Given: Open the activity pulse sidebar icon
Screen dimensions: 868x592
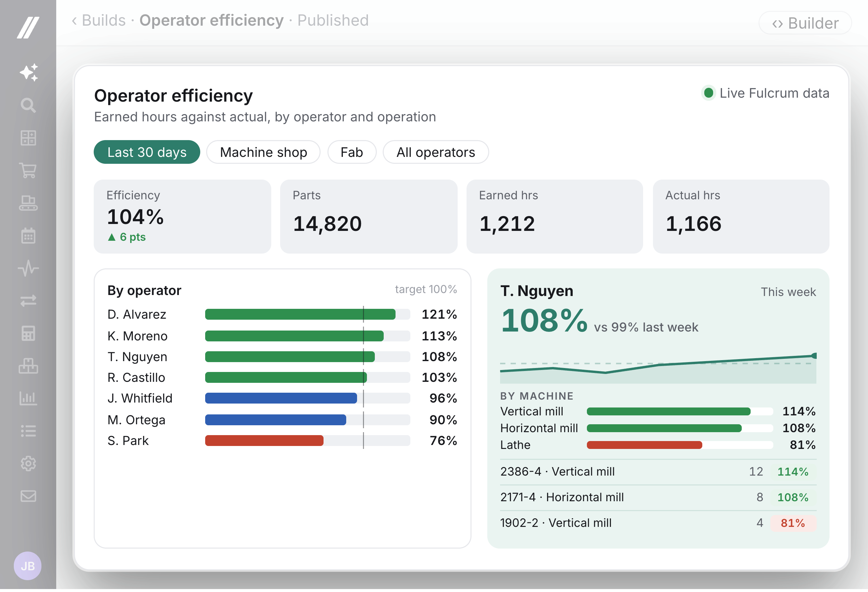Looking at the screenshot, I should point(28,269).
